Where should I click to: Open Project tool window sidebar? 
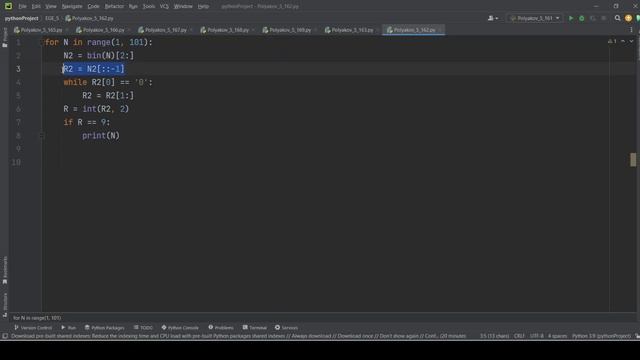pos(5,38)
